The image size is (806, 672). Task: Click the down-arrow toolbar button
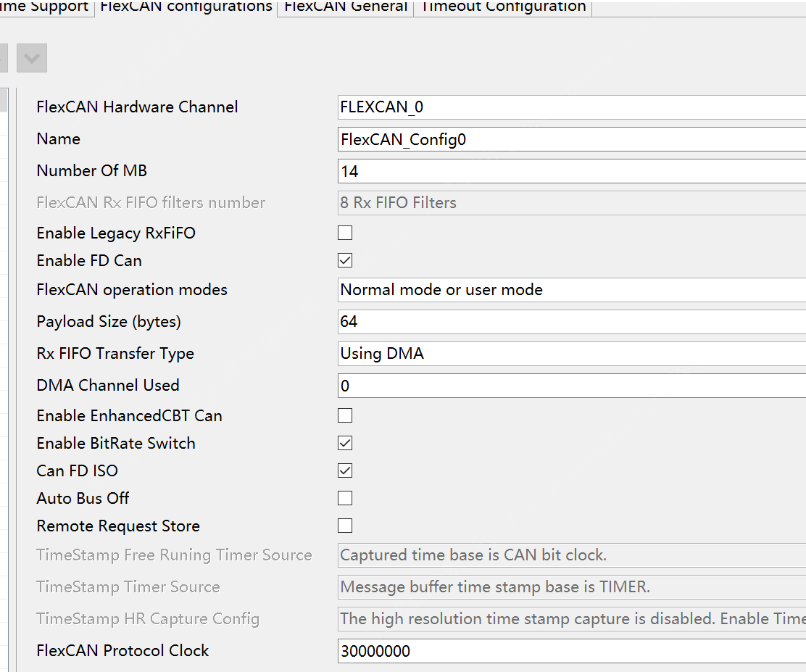pos(31,59)
